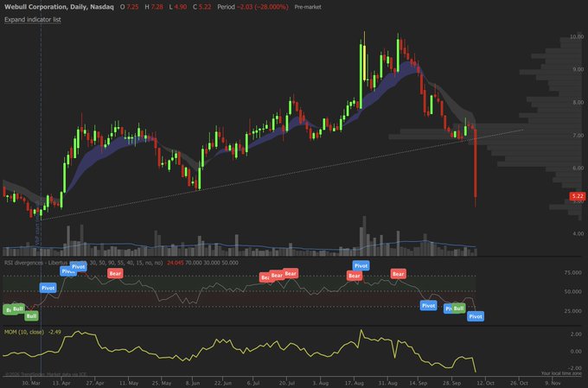Click the '30. Mar' date axis label
This screenshot has width=588, height=388.
point(31,383)
